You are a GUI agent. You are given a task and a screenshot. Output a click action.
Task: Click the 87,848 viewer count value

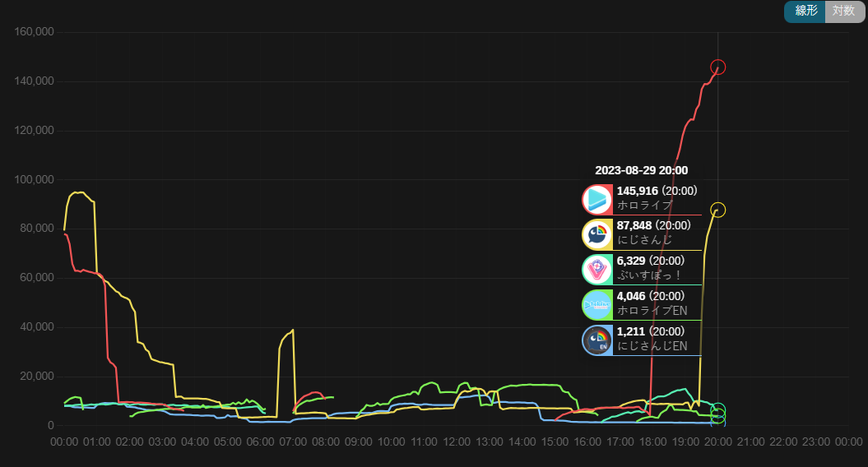coord(634,226)
